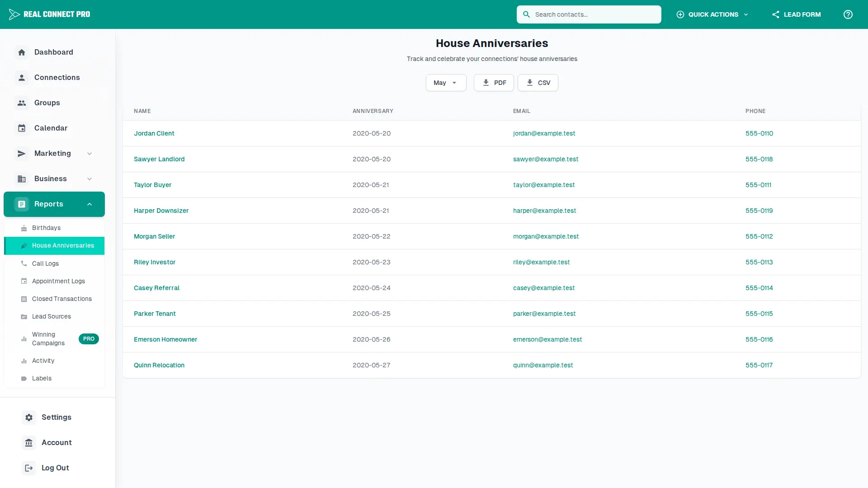The width and height of the screenshot is (868, 488).
Task: Expand the Business menu chevron
Action: (x=90, y=179)
